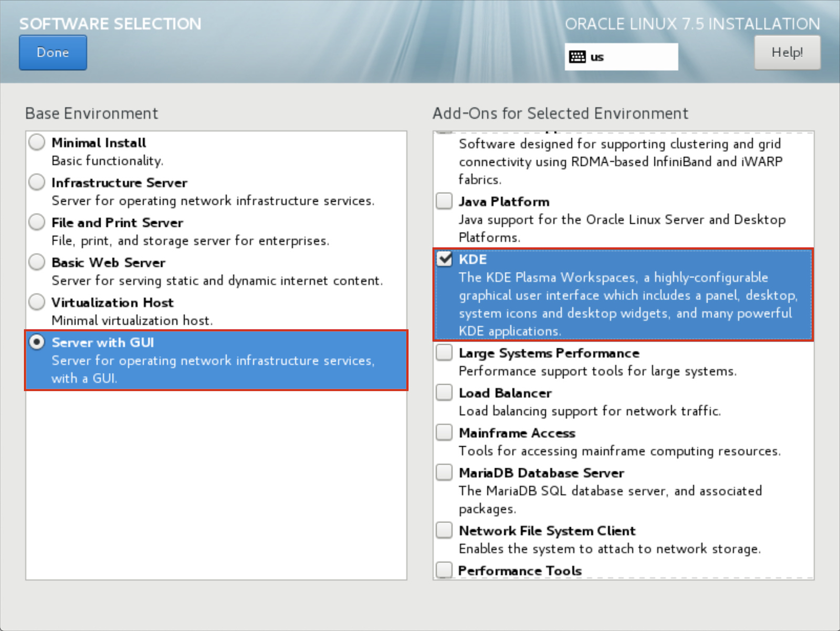Screen dimensions: 840x631
Task: Select Server with GUI radio button
Action: 37,342
